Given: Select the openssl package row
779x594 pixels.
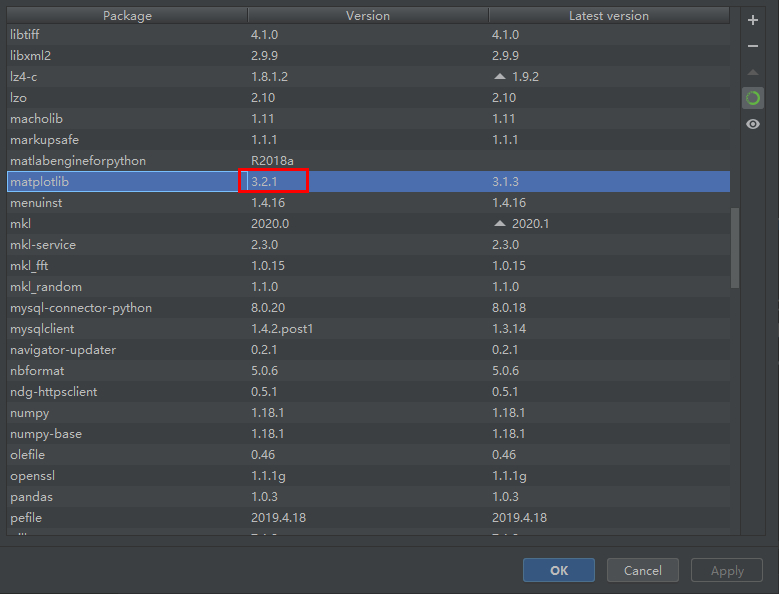Looking at the screenshot, I should [x=368, y=476].
